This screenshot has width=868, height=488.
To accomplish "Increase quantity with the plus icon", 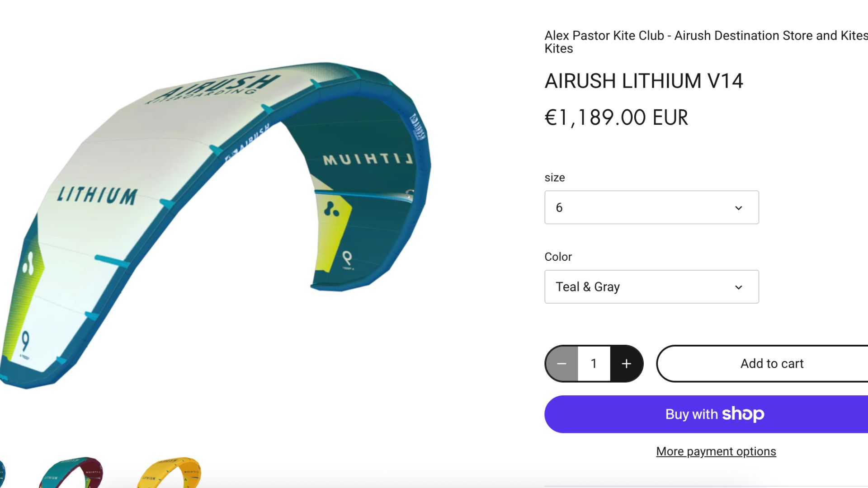I will [x=627, y=364].
